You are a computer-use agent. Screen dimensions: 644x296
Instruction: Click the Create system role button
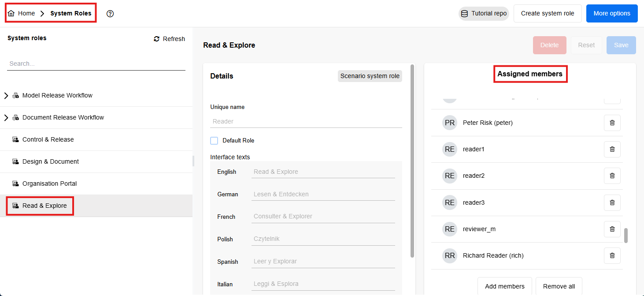pos(547,13)
